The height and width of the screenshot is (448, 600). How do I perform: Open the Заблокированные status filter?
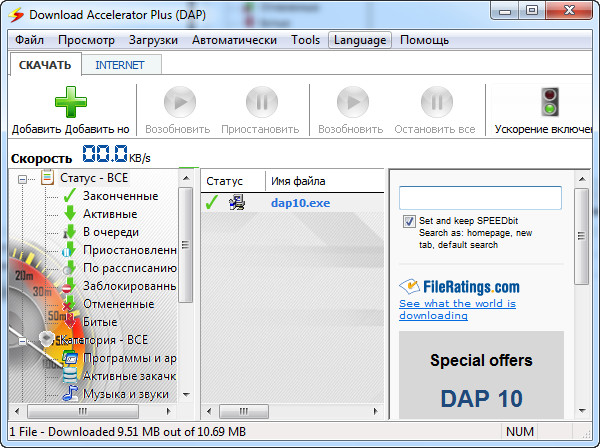[x=129, y=286]
